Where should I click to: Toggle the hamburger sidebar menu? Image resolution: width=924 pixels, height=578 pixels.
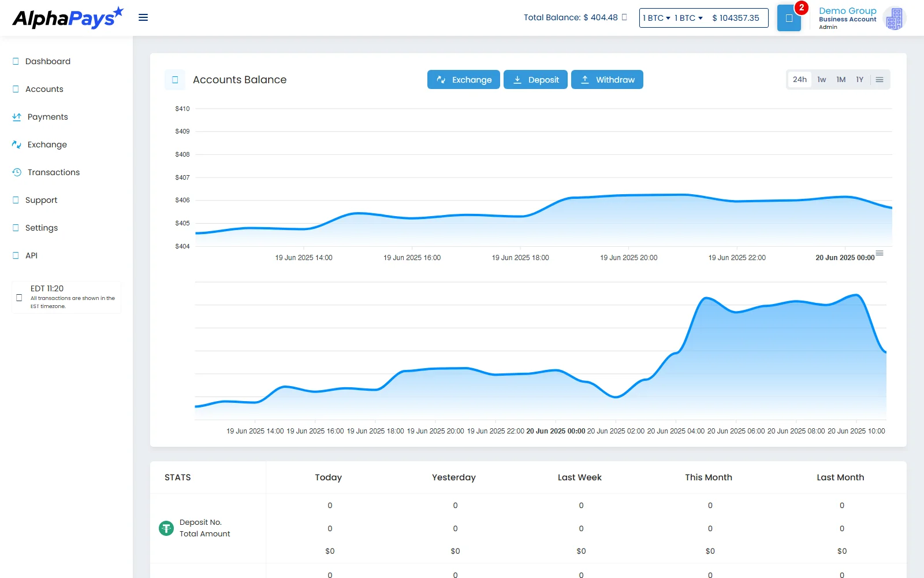(x=143, y=17)
